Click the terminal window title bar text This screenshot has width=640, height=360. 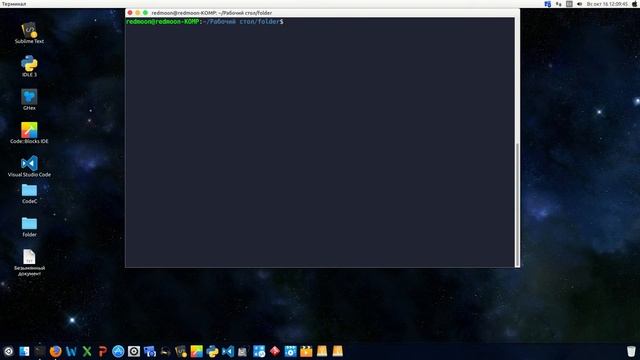coord(212,13)
